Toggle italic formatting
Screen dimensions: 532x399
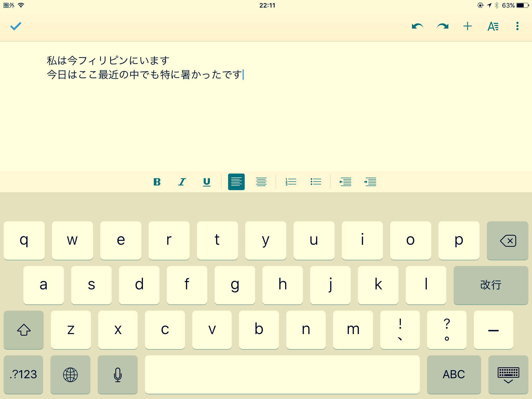[x=182, y=182]
